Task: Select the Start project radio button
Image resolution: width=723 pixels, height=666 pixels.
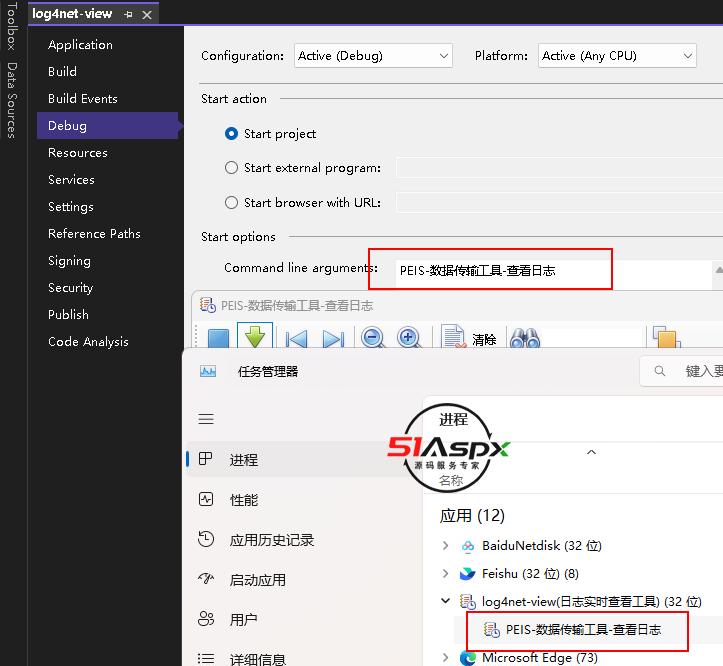Action: [231, 134]
